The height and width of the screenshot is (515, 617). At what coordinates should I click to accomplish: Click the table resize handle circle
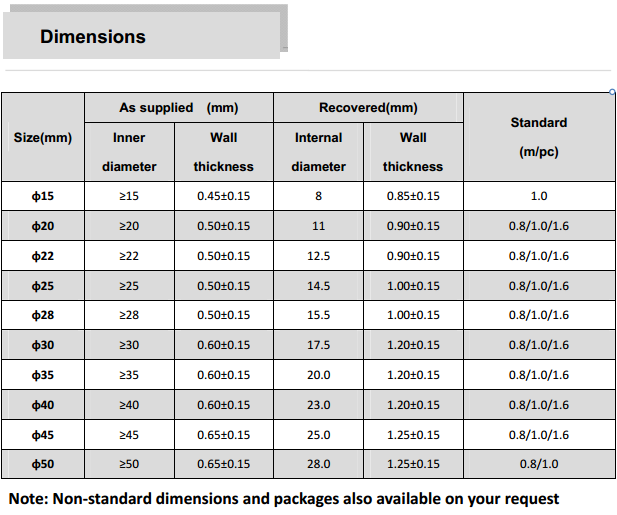tap(612, 92)
